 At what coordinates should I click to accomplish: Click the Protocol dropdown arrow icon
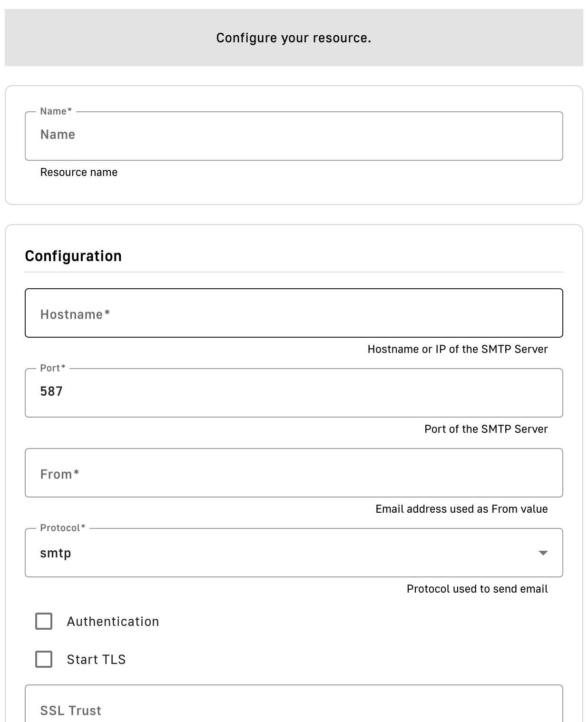543,553
